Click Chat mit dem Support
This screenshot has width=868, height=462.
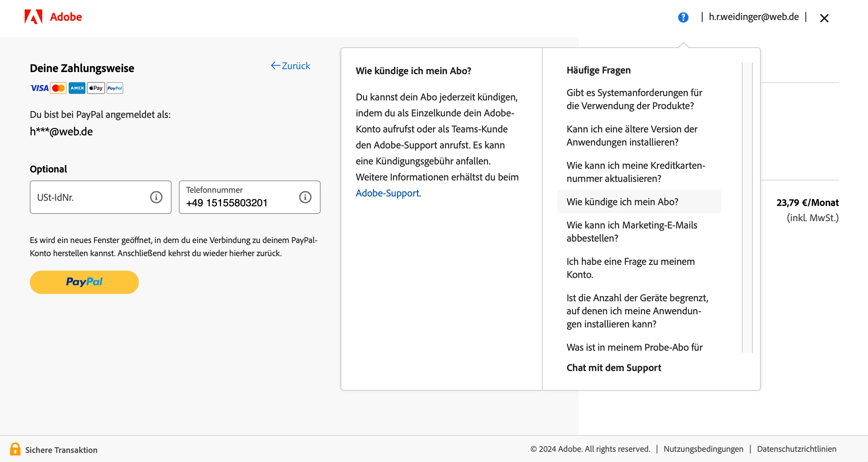point(614,368)
